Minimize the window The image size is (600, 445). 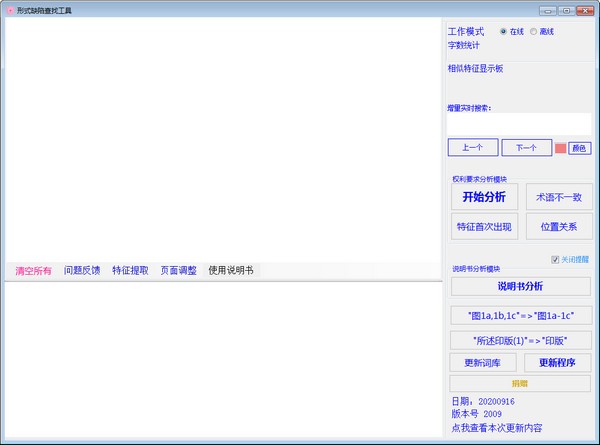pyautogui.click(x=548, y=11)
